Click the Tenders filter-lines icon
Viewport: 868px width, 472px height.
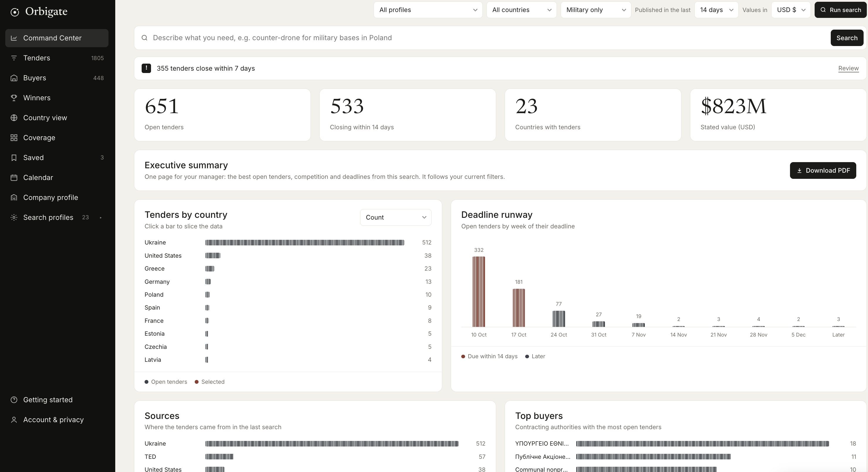pyautogui.click(x=14, y=58)
